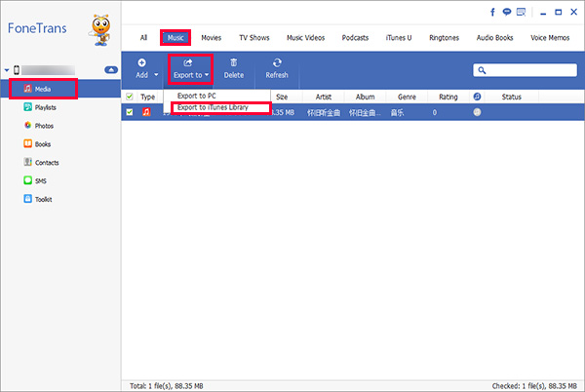Click the genre cell '音乐' in song row
The height and width of the screenshot is (392, 585).
click(397, 112)
